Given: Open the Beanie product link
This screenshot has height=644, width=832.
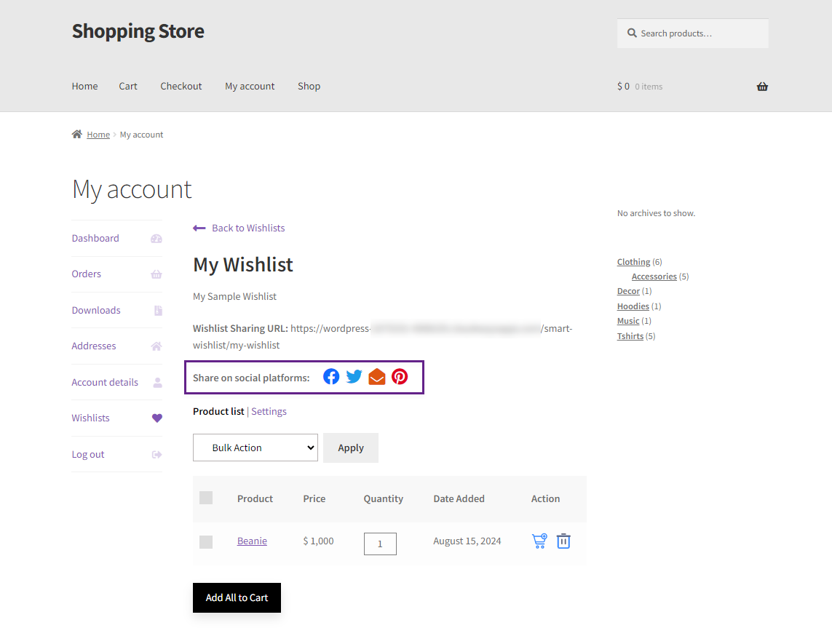Looking at the screenshot, I should pos(252,541).
